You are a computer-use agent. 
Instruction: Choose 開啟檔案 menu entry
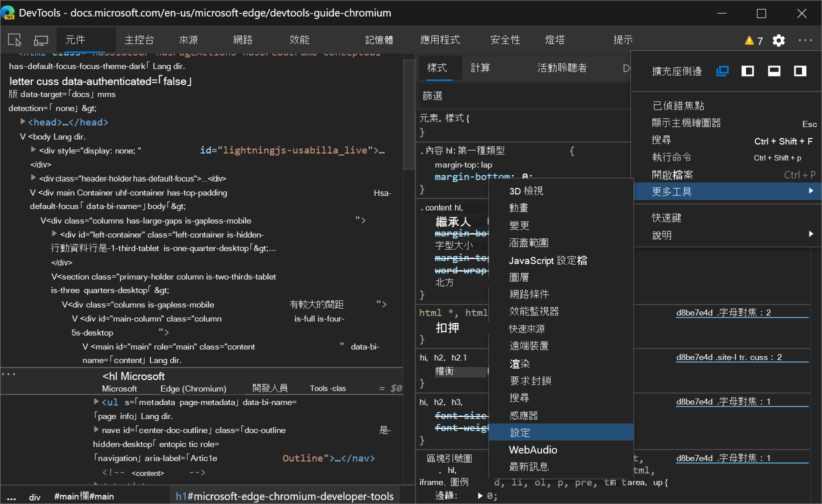click(726, 175)
